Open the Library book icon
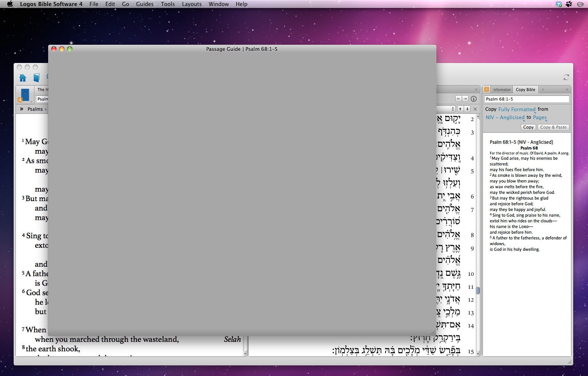The height and width of the screenshot is (376, 588). click(x=36, y=78)
